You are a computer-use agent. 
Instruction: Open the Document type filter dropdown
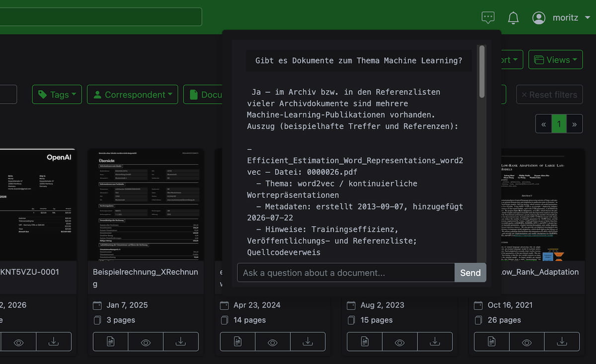point(203,94)
